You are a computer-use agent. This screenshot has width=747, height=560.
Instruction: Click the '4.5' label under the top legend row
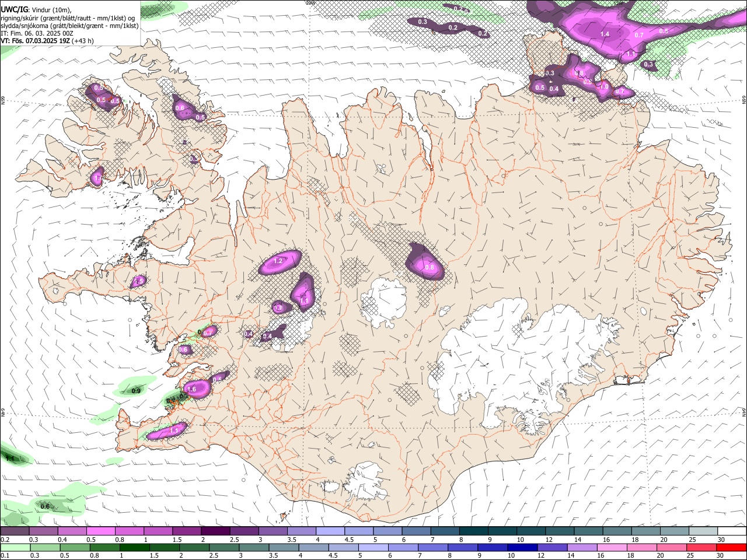tap(349, 540)
